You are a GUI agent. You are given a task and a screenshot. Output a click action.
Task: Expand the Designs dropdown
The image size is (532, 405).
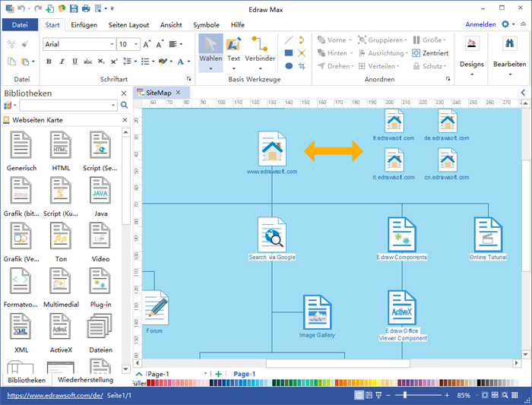coord(471,73)
